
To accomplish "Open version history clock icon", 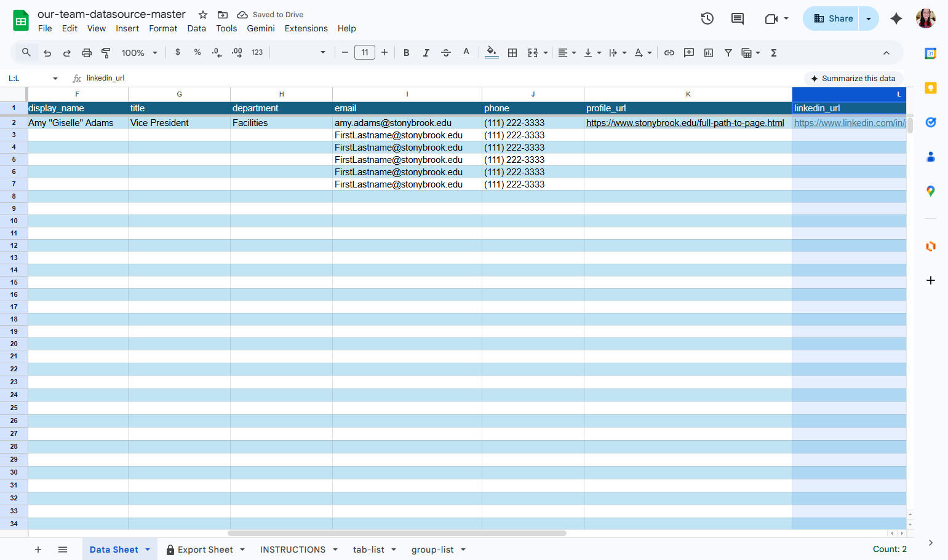I will (707, 18).
